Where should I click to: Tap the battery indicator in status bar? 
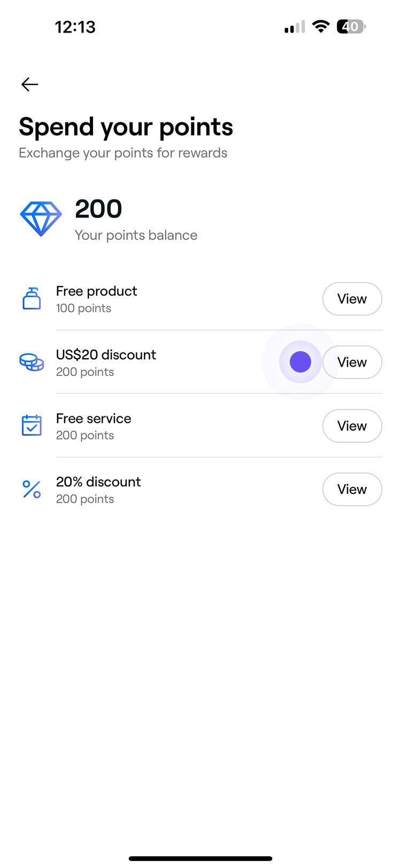[351, 27]
